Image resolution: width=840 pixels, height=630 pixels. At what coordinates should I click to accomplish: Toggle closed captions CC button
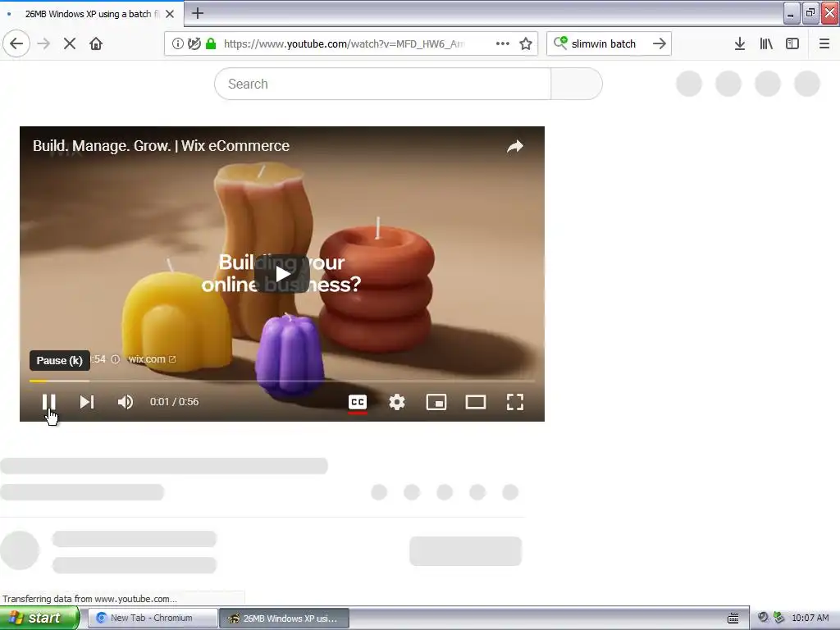click(358, 402)
